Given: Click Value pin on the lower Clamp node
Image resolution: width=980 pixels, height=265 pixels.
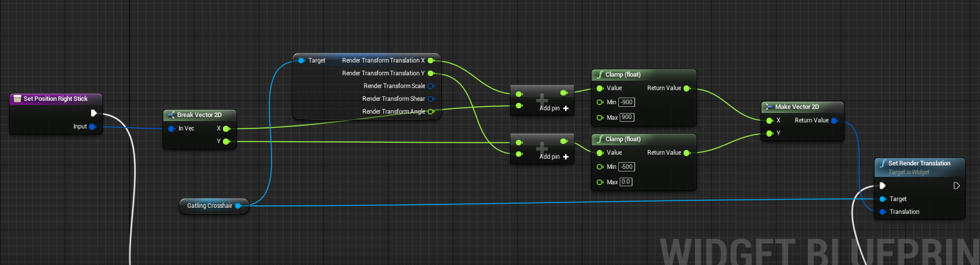Looking at the screenshot, I should click(599, 153).
